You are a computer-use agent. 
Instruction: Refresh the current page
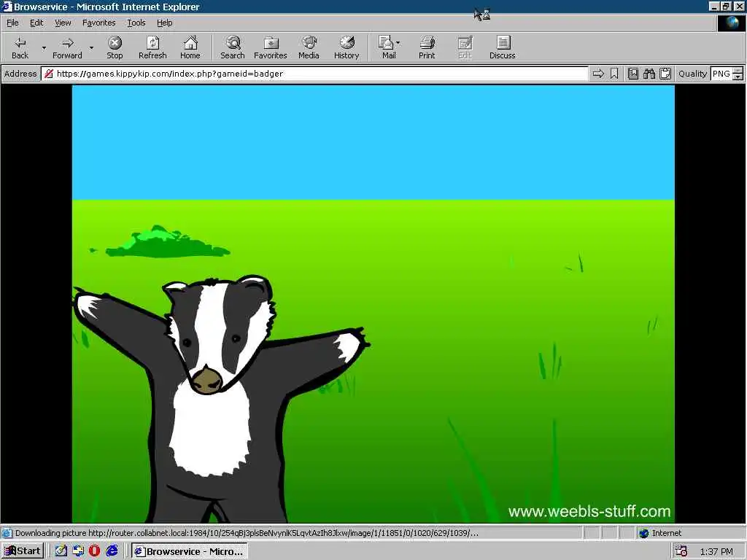pos(152,47)
